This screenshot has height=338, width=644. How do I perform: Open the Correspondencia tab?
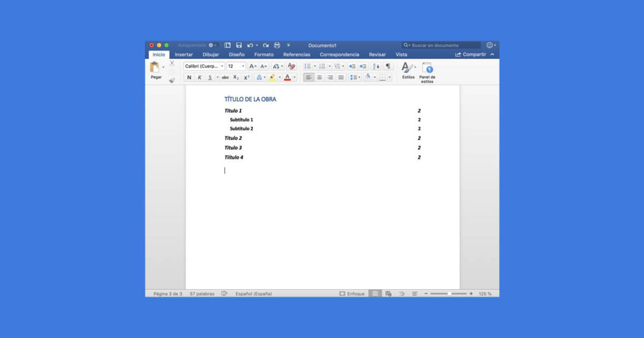click(339, 55)
